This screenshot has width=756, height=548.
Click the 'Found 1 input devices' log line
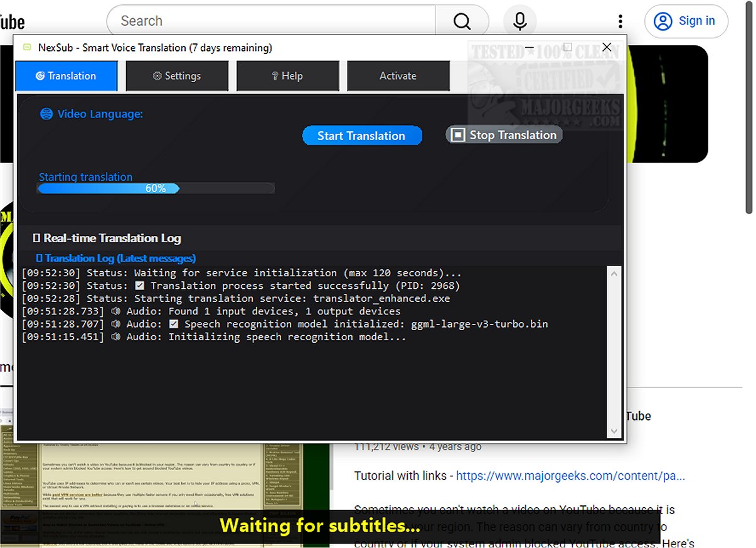[211, 311]
